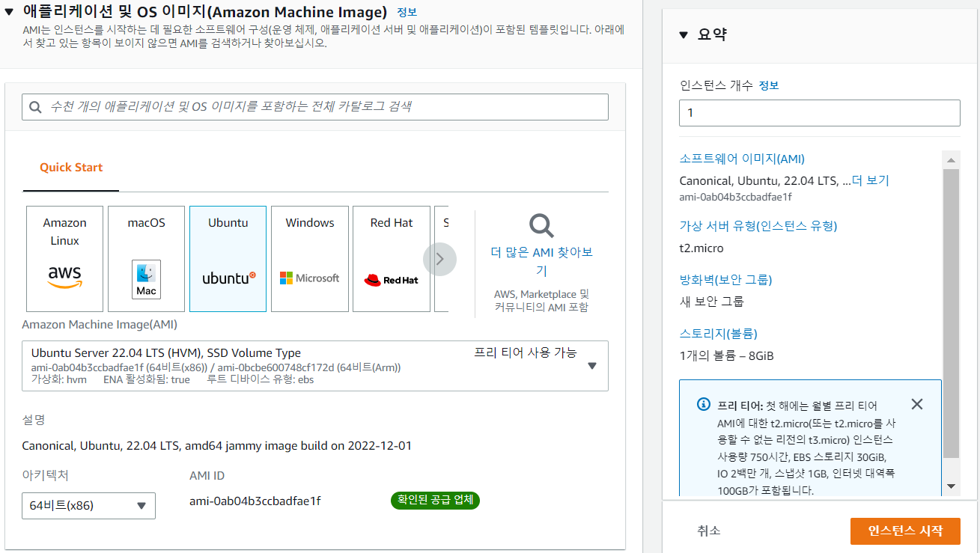
Task: Select the Red Hat AMI tile
Action: 391,259
